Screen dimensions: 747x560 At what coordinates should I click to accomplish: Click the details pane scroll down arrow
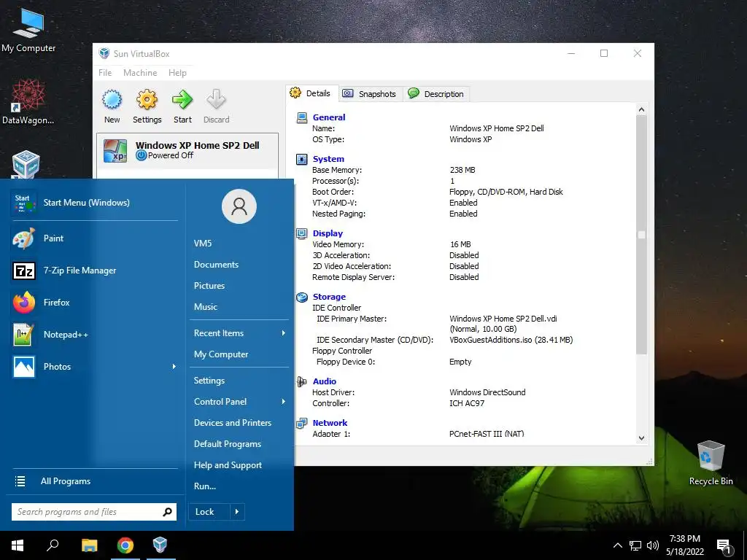tap(641, 438)
